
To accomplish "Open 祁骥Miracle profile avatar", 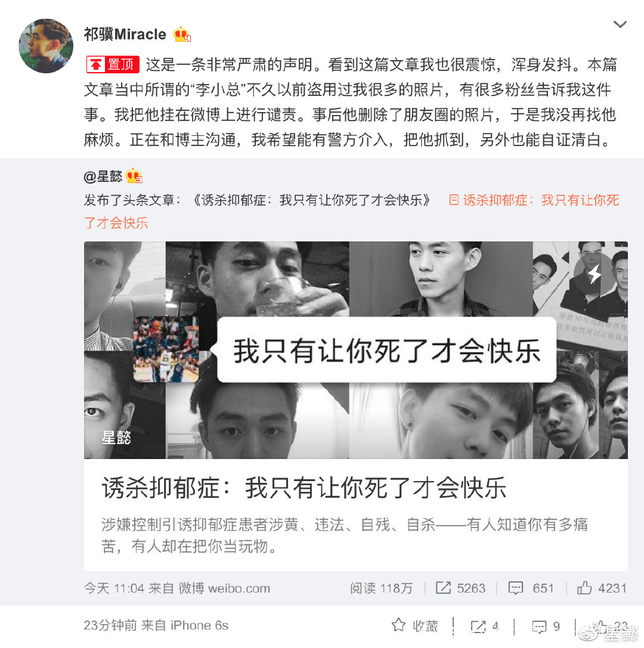I will coord(46,46).
